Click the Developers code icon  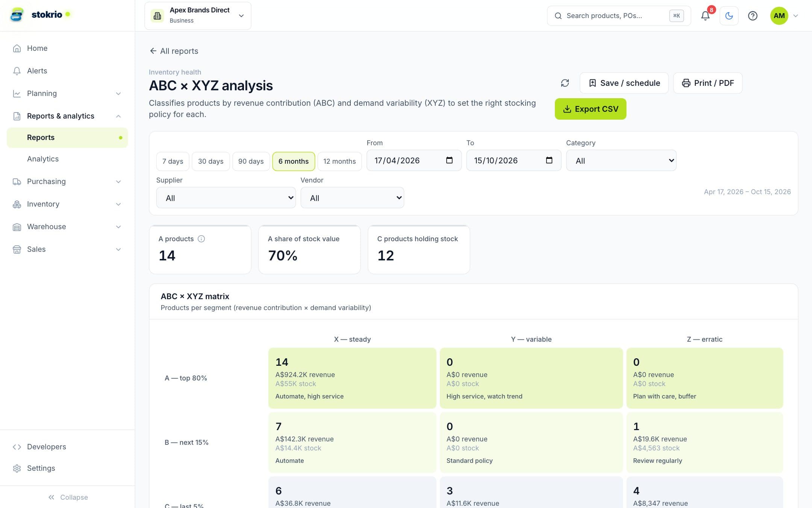pyautogui.click(x=17, y=447)
